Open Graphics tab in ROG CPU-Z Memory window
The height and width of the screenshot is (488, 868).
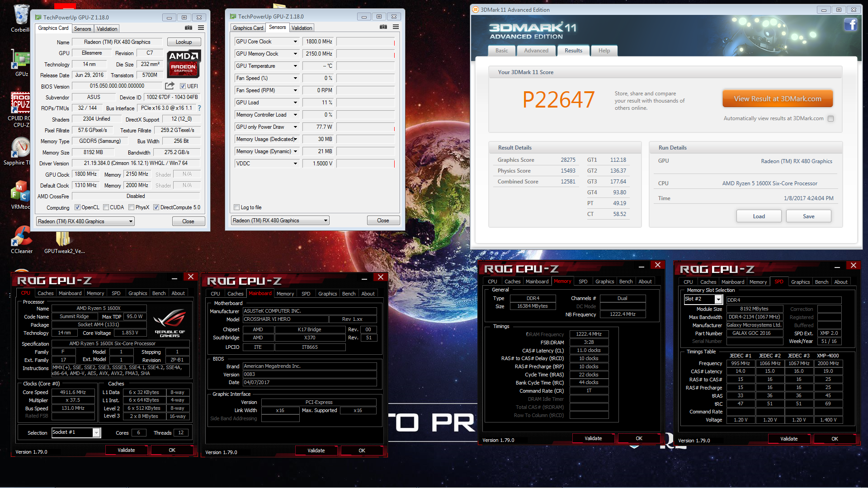[604, 282]
